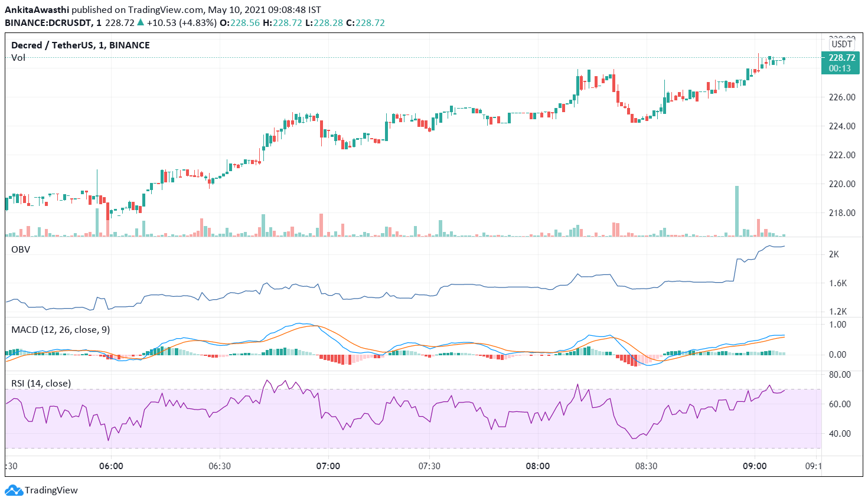Click the 1.00 MACD scale label

click(x=837, y=325)
